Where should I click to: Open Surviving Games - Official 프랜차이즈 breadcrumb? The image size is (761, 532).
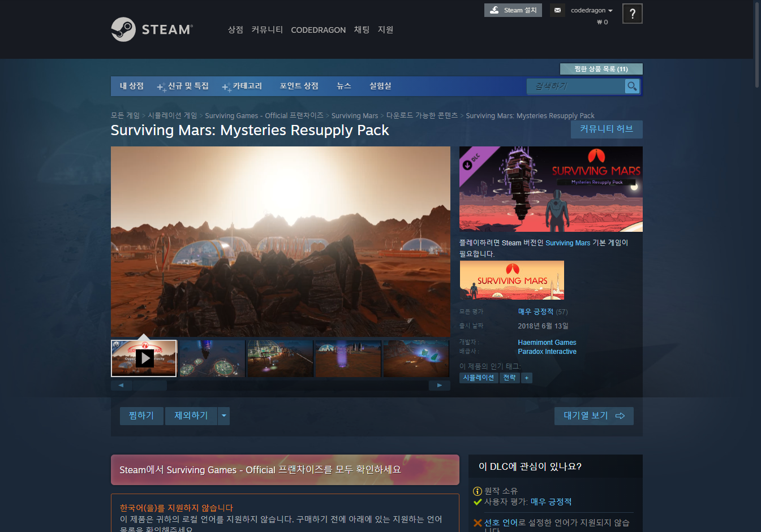(x=264, y=115)
